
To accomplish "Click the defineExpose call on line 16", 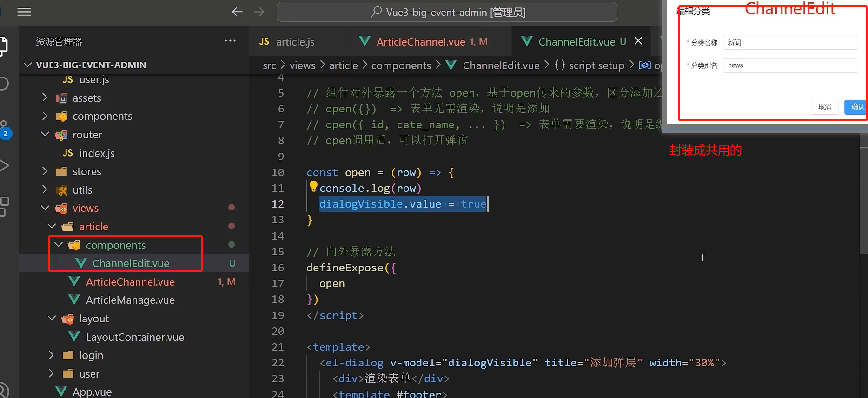I will [x=351, y=268].
